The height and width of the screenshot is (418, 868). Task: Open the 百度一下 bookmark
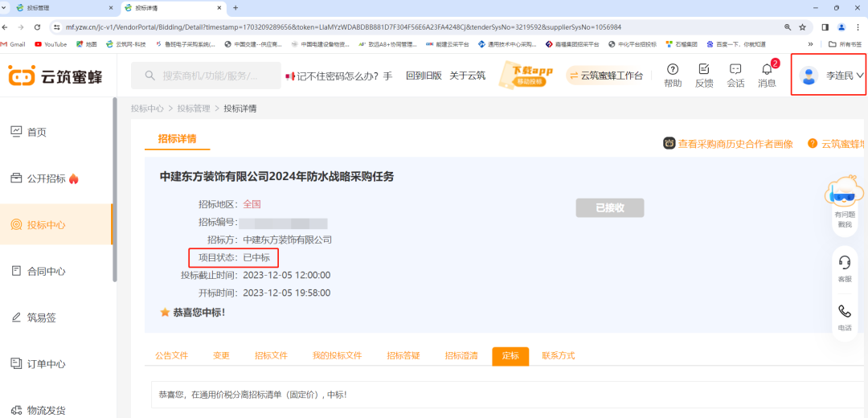[735, 43]
